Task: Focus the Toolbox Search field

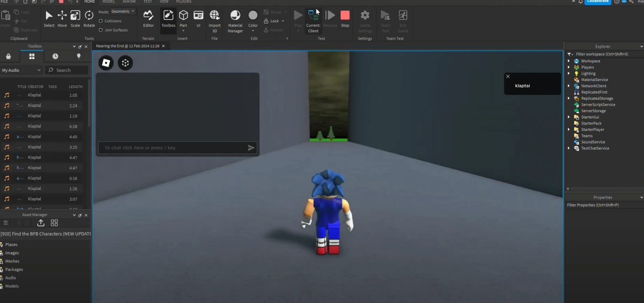Action: pyautogui.click(x=67, y=70)
